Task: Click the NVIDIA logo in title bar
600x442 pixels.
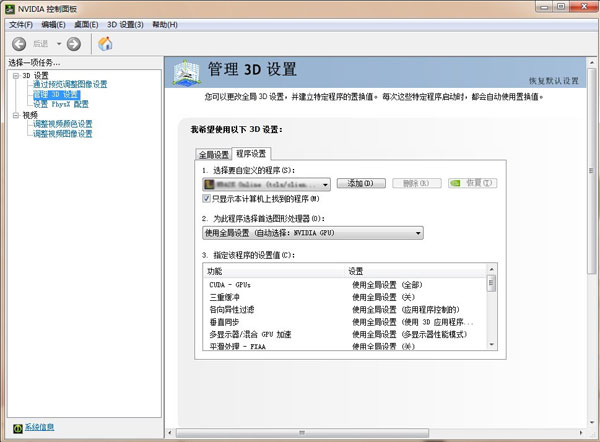Action: point(10,8)
